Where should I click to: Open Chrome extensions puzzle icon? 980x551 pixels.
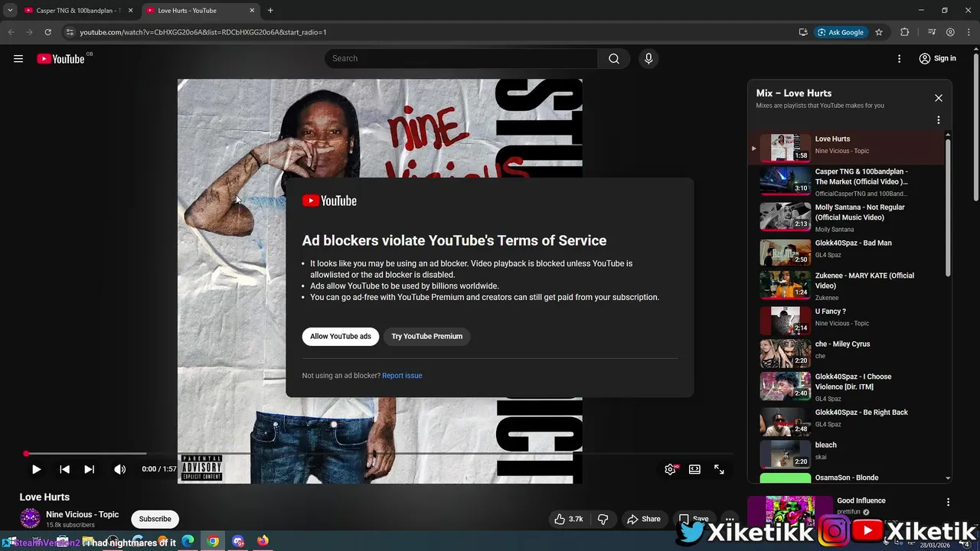(x=905, y=32)
